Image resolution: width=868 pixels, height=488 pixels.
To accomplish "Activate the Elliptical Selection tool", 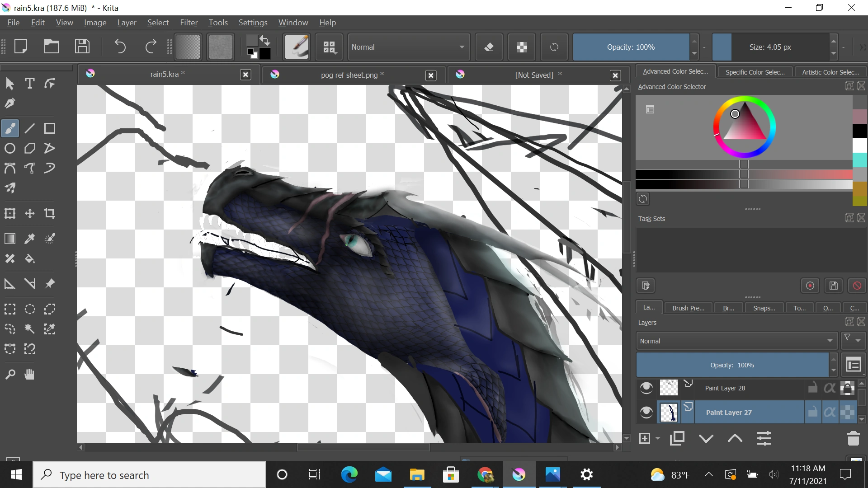I will (29, 309).
